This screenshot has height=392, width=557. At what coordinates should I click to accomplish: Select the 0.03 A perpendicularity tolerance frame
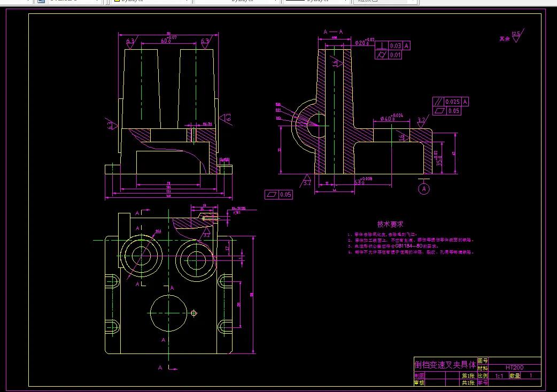pyautogui.click(x=392, y=45)
